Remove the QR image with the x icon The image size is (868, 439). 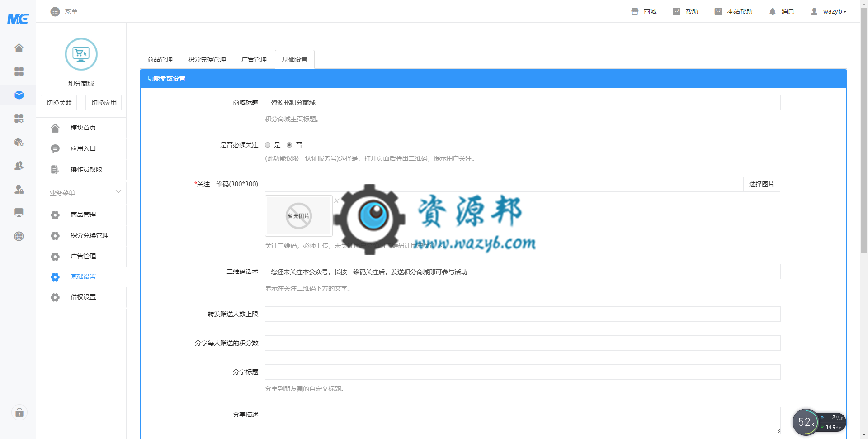click(x=337, y=200)
